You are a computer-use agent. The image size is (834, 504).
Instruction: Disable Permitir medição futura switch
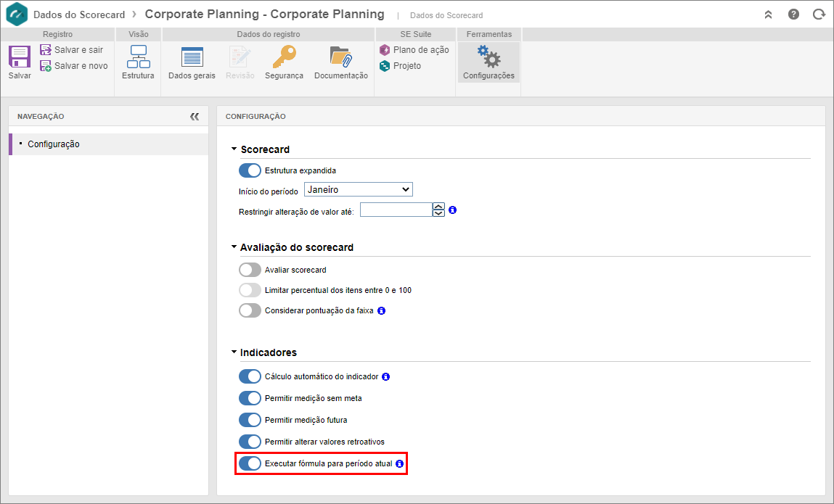[x=250, y=419]
